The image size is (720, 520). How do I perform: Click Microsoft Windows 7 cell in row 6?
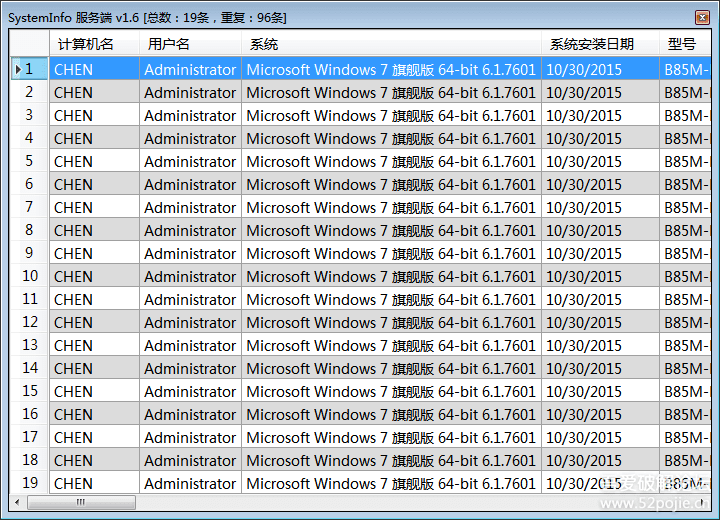point(391,184)
